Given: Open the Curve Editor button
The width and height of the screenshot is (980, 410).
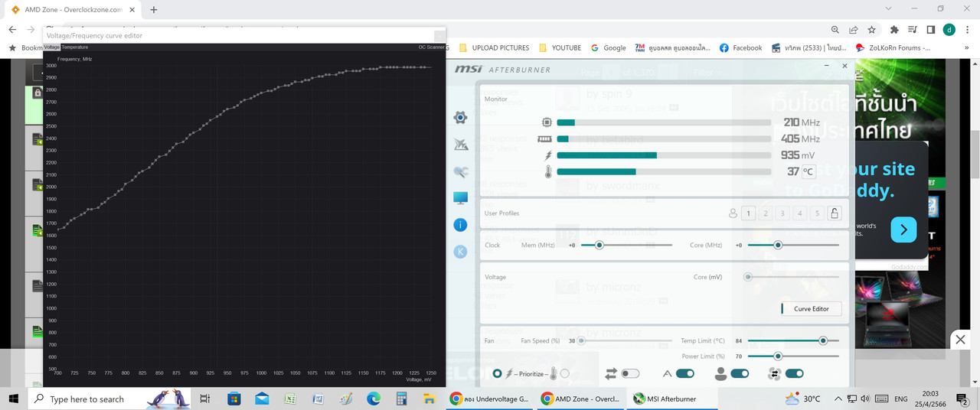Looking at the screenshot, I should 811,309.
